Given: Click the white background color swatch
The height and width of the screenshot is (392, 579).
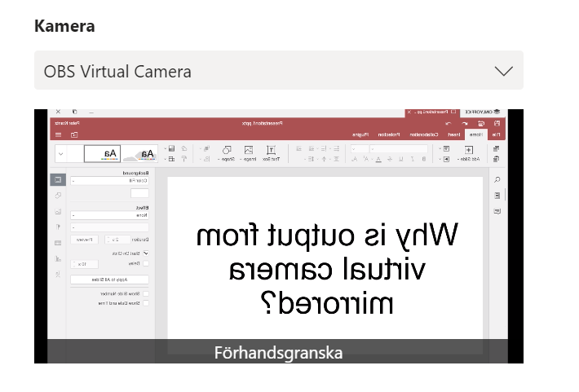Looking at the screenshot, I should (139, 193).
